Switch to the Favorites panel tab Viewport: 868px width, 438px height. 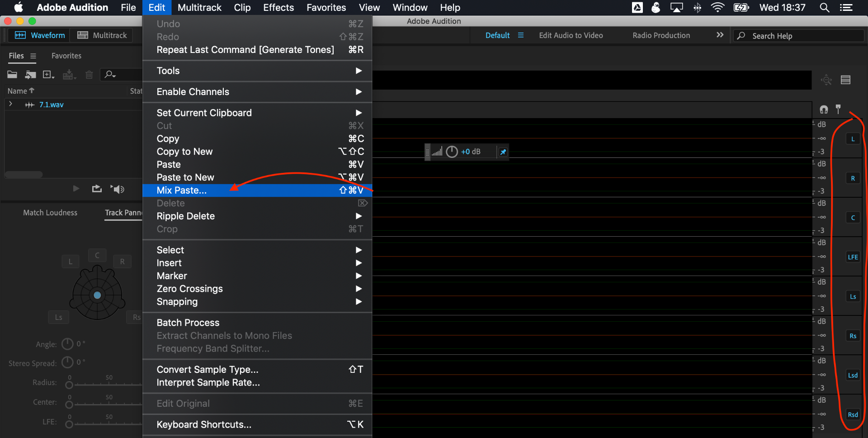pos(66,56)
